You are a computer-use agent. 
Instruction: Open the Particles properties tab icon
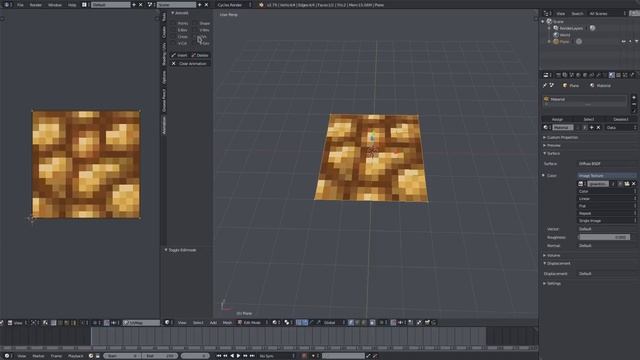pyautogui.click(x=625, y=75)
